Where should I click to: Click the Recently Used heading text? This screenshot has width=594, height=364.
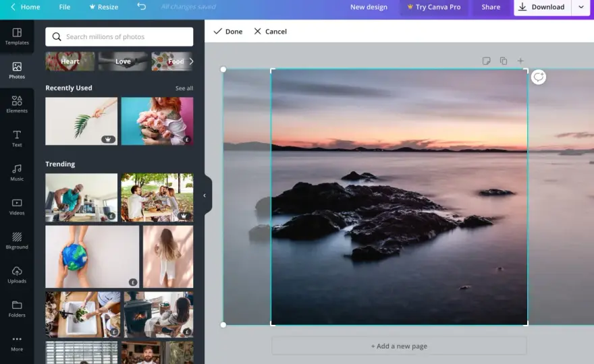(69, 88)
